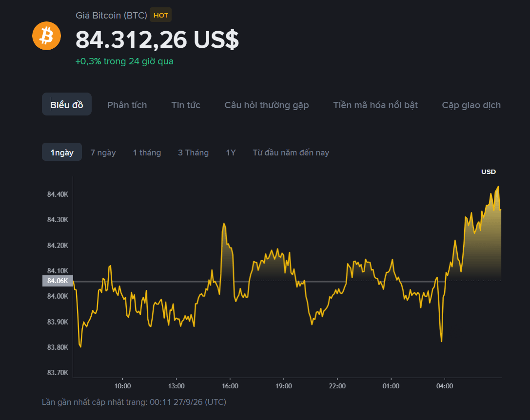The image size is (530, 420).
Task: Click the 13:00 time axis label
Action: click(x=176, y=386)
